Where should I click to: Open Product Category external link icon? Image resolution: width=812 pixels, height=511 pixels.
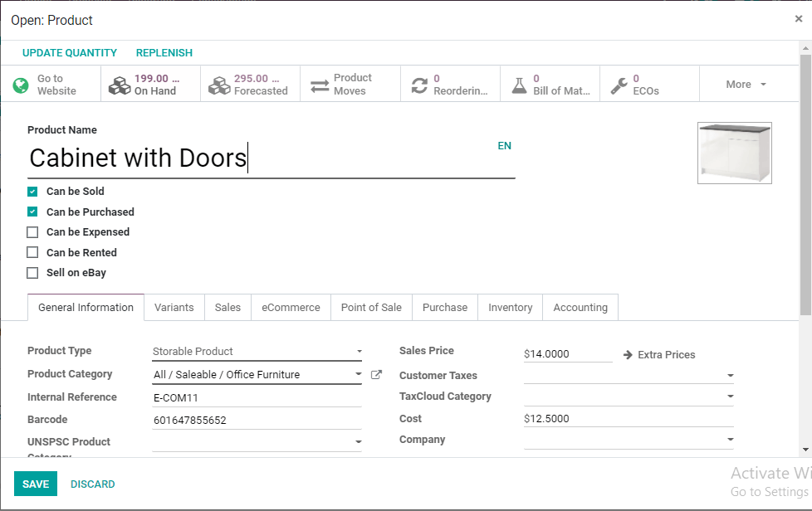pyautogui.click(x=376, y=374)
